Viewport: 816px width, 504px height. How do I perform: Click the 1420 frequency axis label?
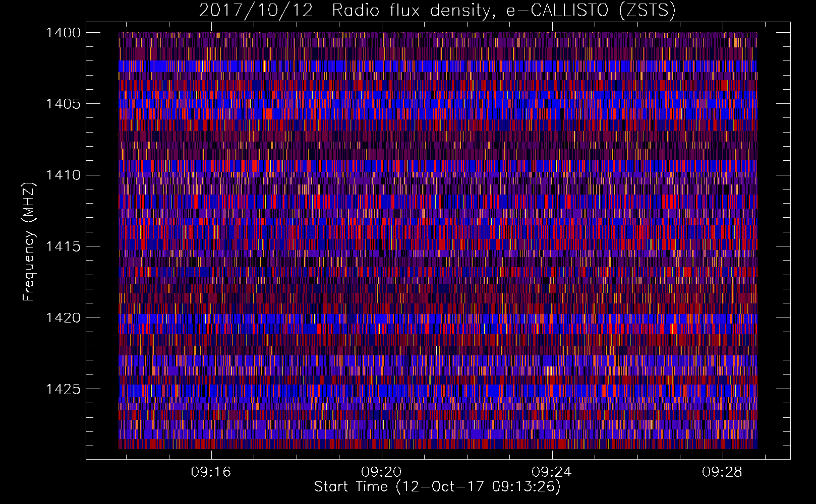point(63,318)
